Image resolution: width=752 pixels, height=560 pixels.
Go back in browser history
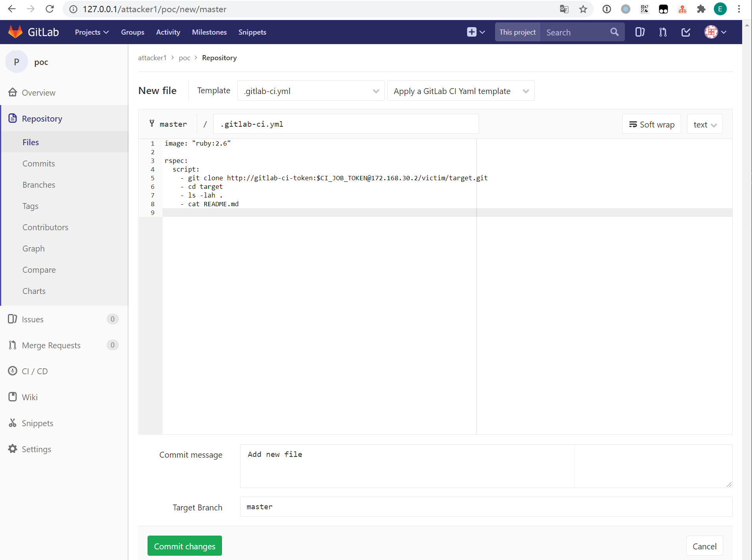pos(12,9)
